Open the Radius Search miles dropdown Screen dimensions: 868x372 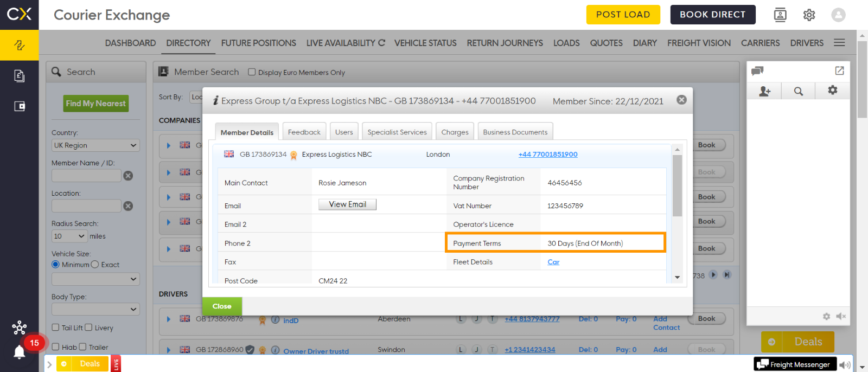point(69,236)
